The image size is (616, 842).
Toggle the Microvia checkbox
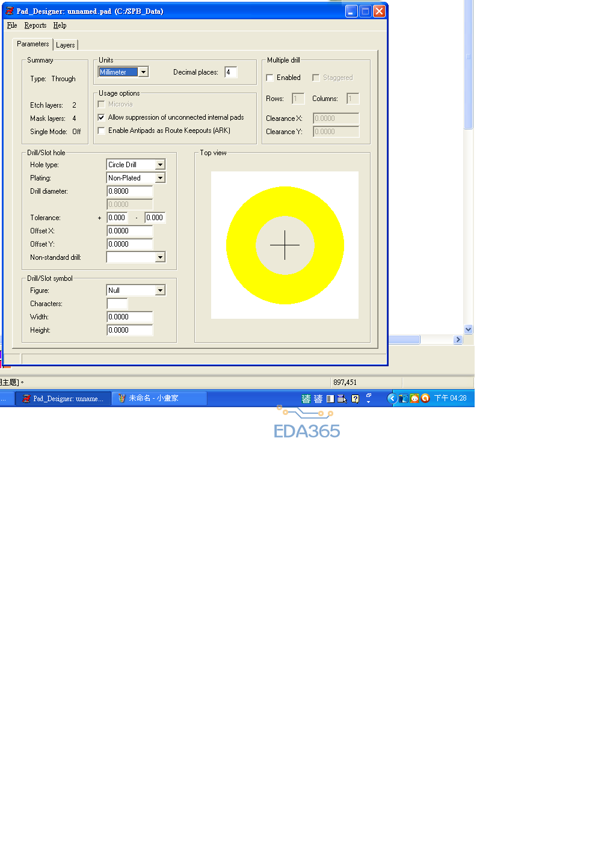click(x=101, y=104)
